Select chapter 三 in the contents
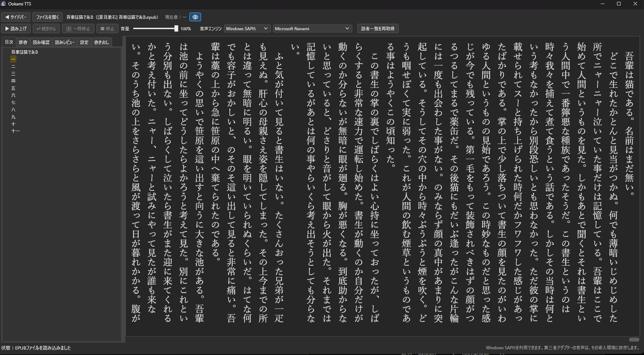This screenshot has height=355, width=644. click(x=13, y=73)
